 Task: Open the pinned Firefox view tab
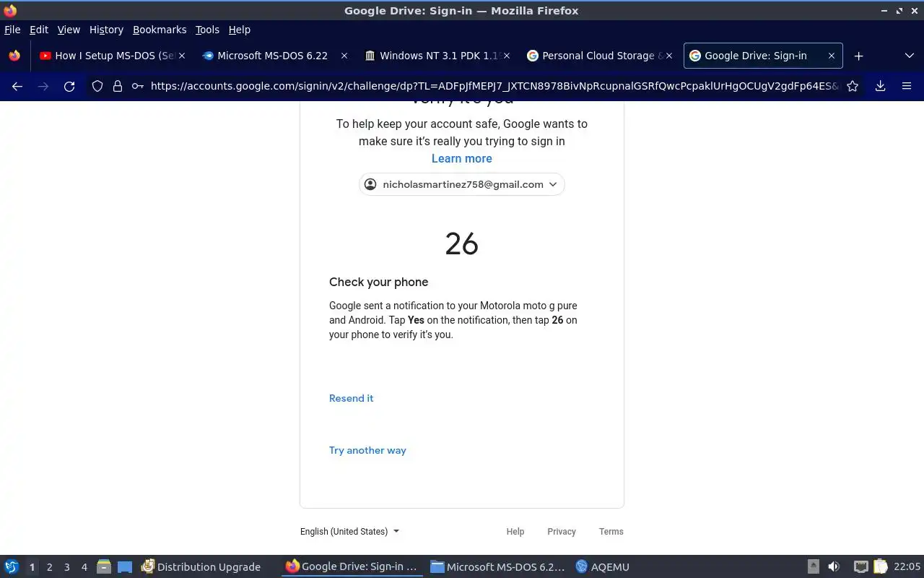click(x=14, y=56)
